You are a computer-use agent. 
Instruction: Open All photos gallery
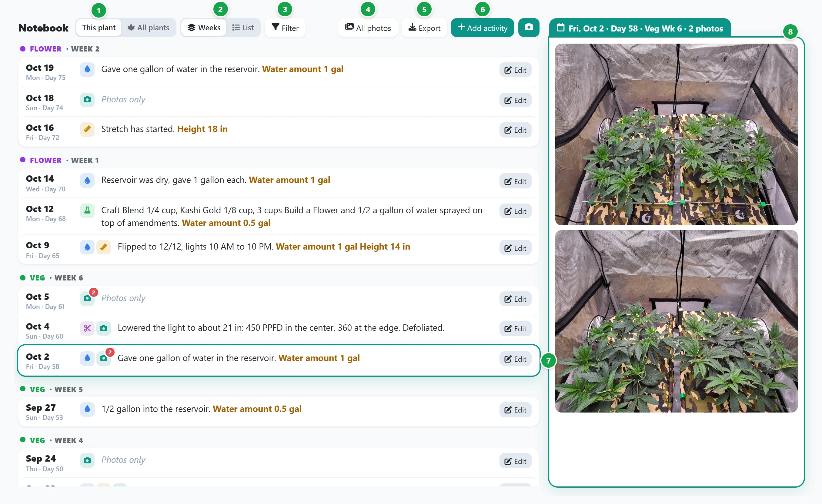[x=368, y=28]
